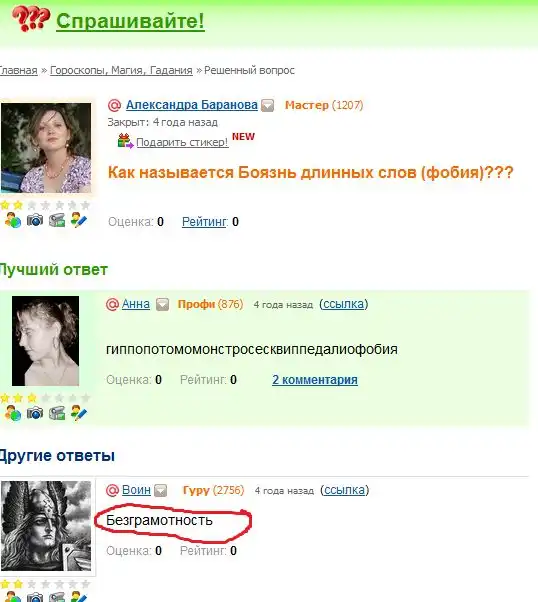Click the @ mail icon beside Александра Баранова
This screenshot has width=538, height=602.
point(114,105)
